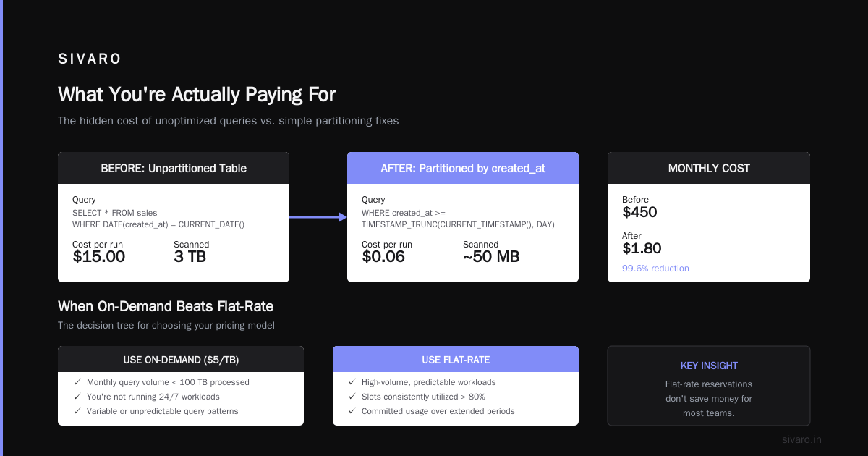Click the 'AFTER: Partitioned by created_at' card header
868x456 pixels.
[x=463, y=168]
